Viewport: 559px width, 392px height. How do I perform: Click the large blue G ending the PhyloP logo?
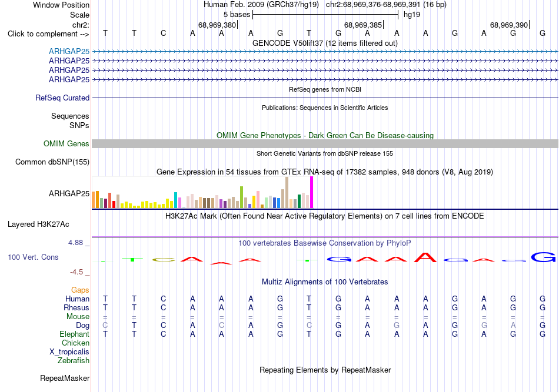point(544,257)
